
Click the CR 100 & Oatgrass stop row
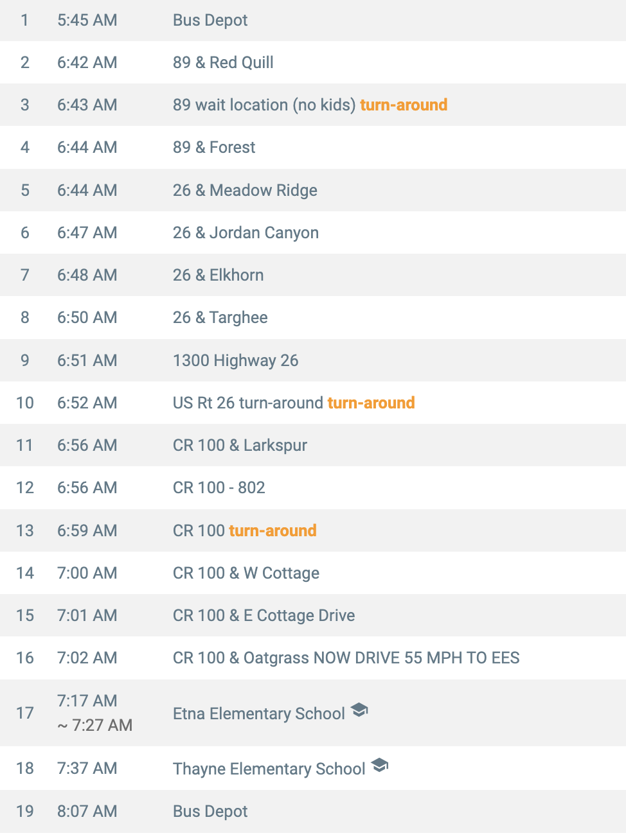point(313,658)
